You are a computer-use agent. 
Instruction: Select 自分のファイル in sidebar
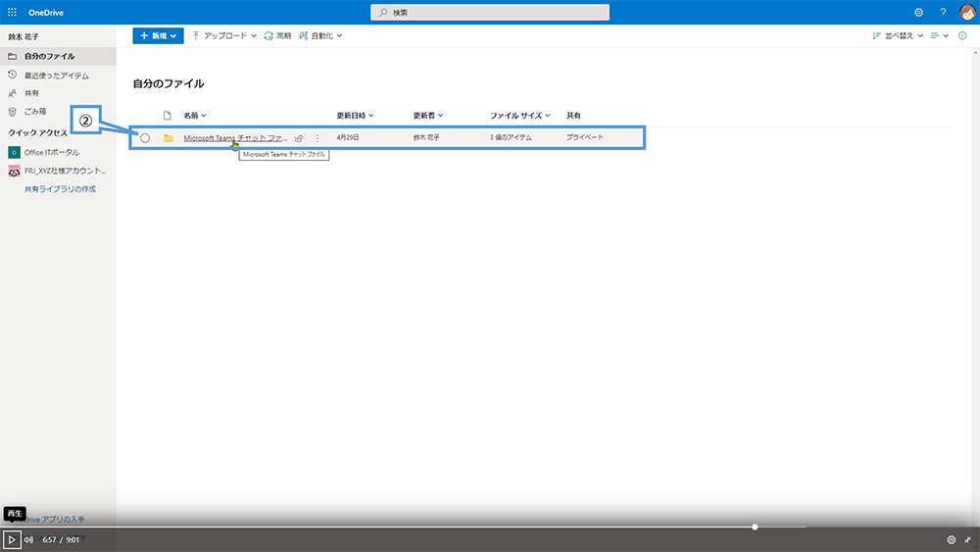pos(58,56)
